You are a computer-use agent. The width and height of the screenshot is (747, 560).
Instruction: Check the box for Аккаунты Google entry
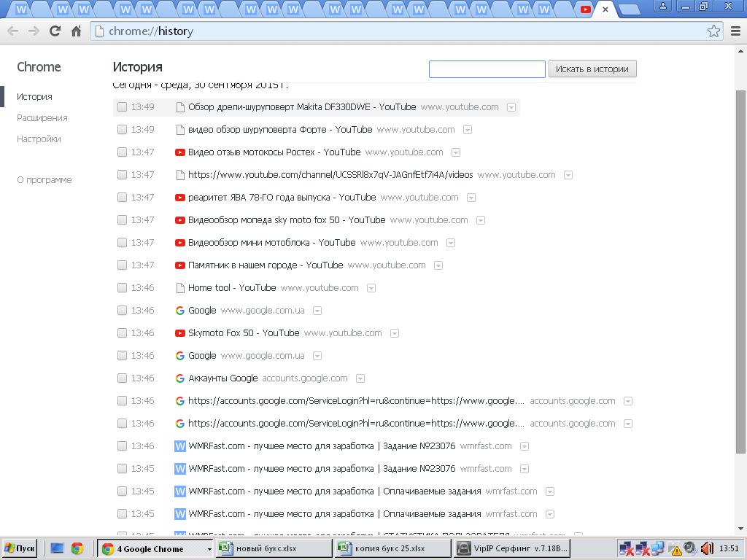[122, 378]
